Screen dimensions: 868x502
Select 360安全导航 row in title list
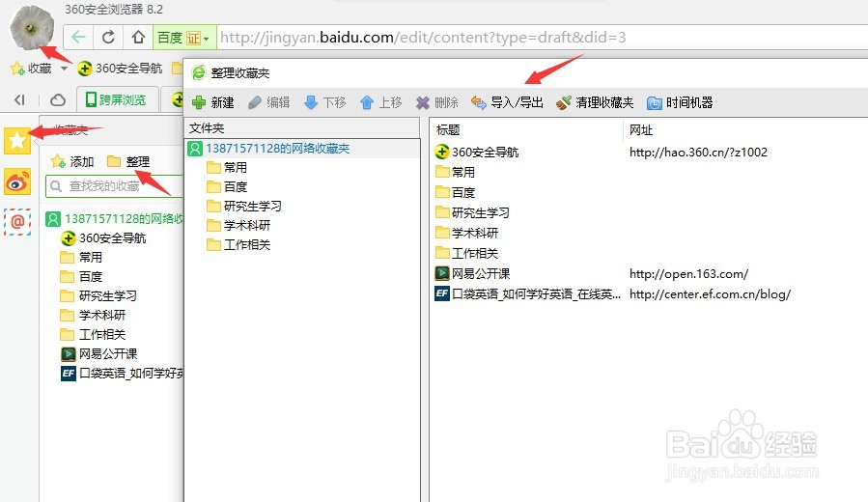coord(477,153)
